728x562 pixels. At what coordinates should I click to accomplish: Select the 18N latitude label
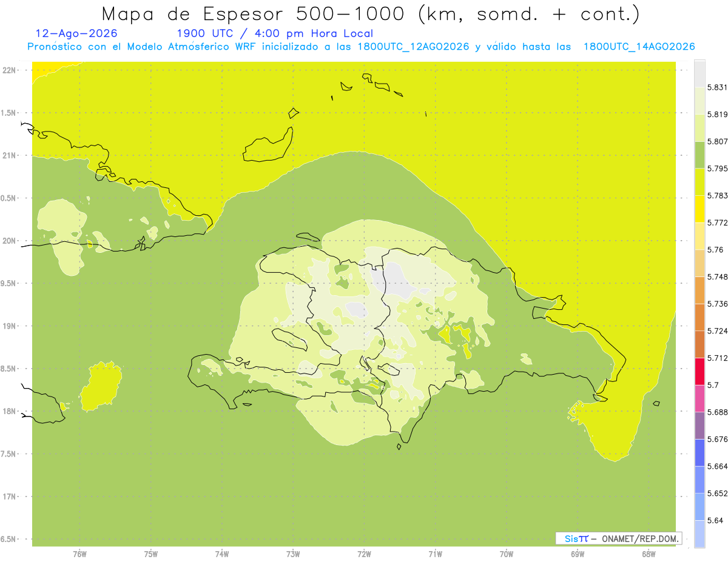point(10,412)
